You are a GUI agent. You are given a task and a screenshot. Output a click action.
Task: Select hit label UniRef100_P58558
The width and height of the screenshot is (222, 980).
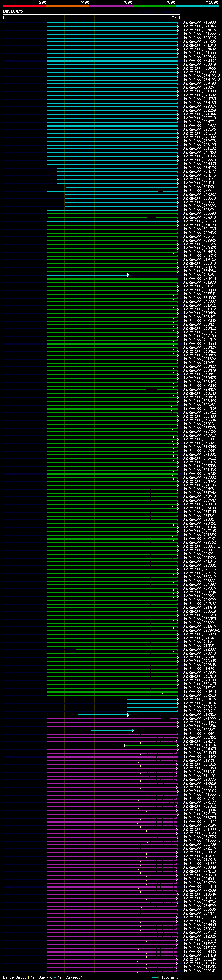click(x=199, y=343)
